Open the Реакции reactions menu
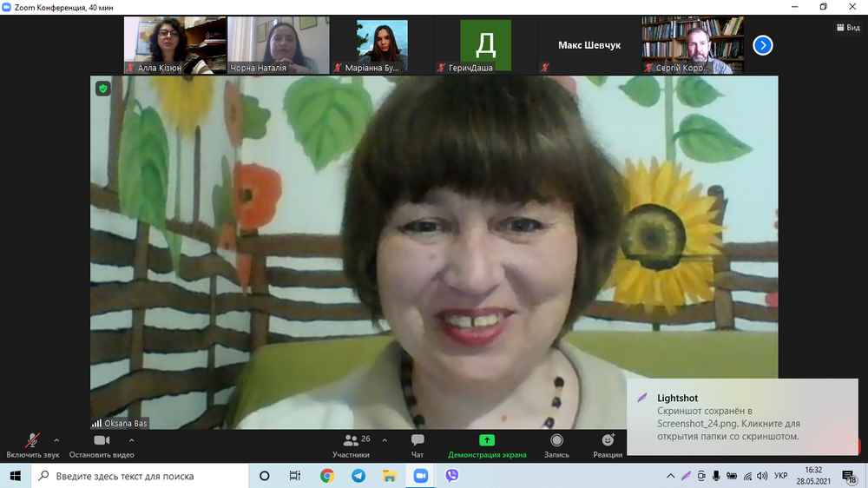The width and height of the screenshot is (868, 488). [608, 445]
